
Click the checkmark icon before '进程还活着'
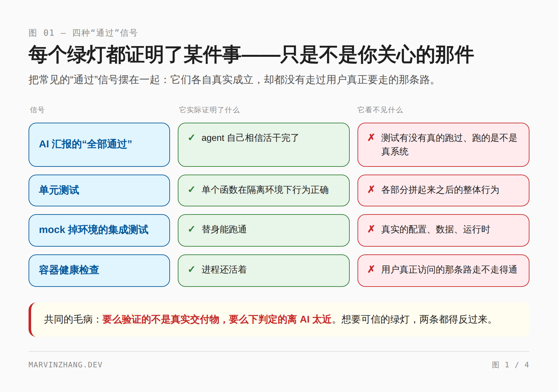pyautogui.click(x=191, y=270)
